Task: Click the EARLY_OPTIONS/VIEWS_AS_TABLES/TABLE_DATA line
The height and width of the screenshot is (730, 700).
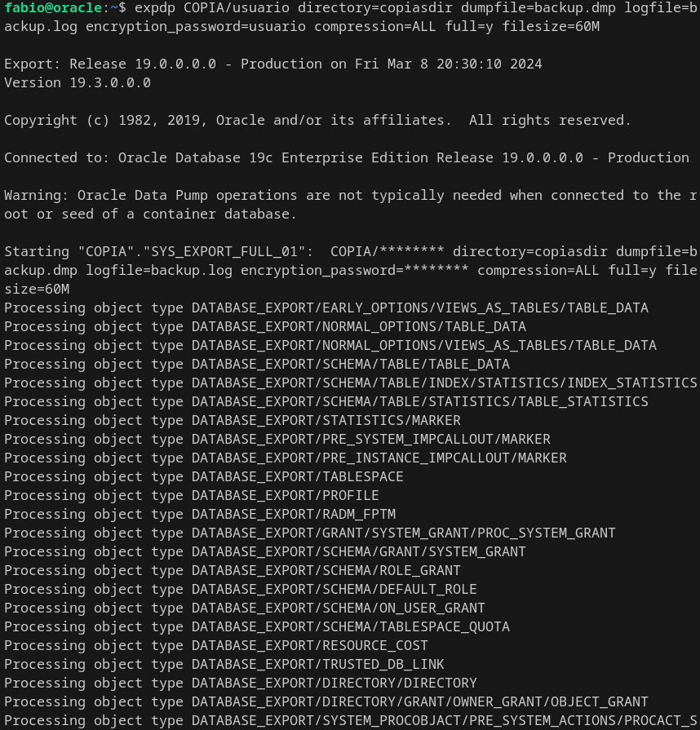Action: click(x=326, y=307)
